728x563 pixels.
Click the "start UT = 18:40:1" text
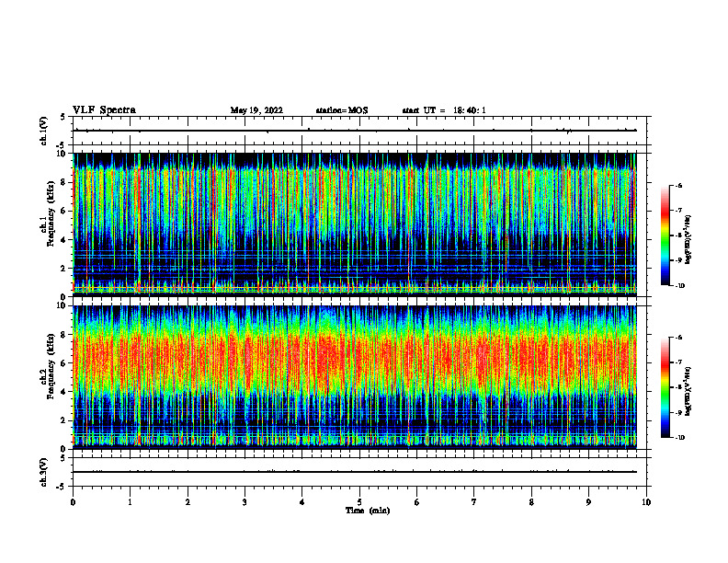coord(444,110)
